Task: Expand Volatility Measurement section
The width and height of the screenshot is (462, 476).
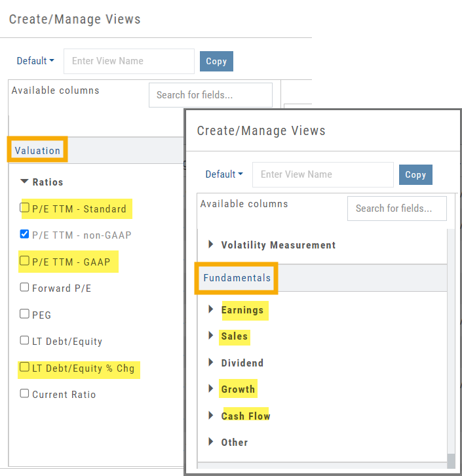Action: pos(211,245)
